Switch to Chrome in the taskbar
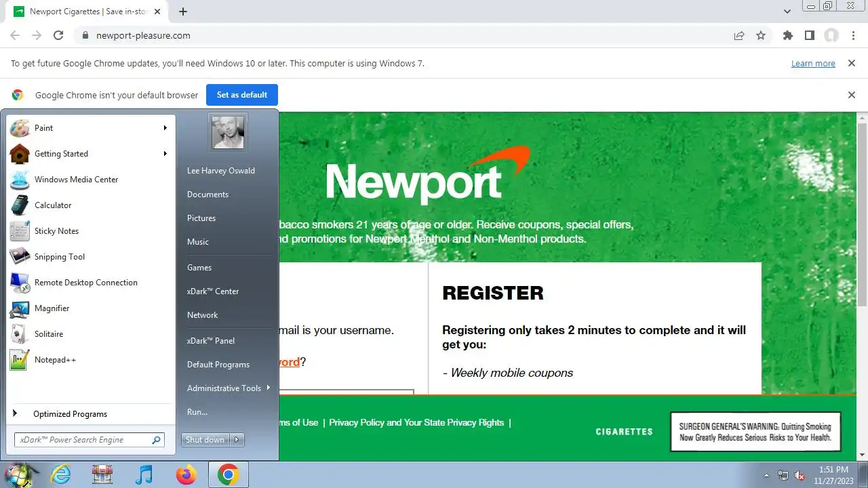This screenshot has height=488, width=868. (228, 474)
